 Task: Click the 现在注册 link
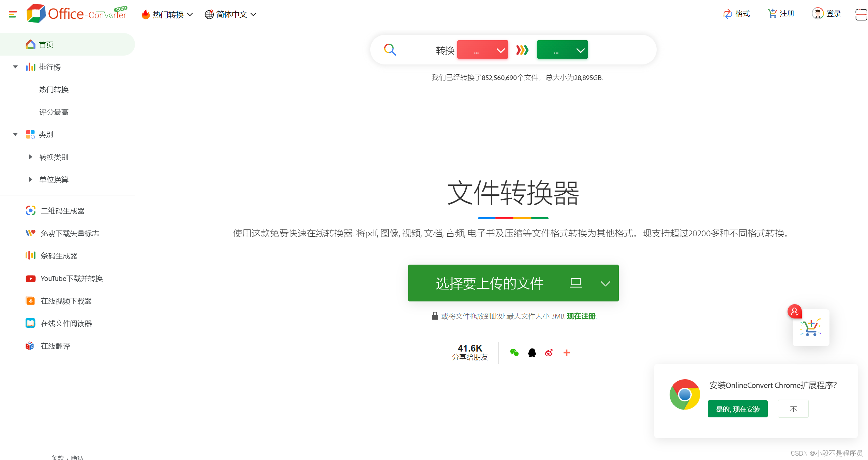click(x=581, y=316)
